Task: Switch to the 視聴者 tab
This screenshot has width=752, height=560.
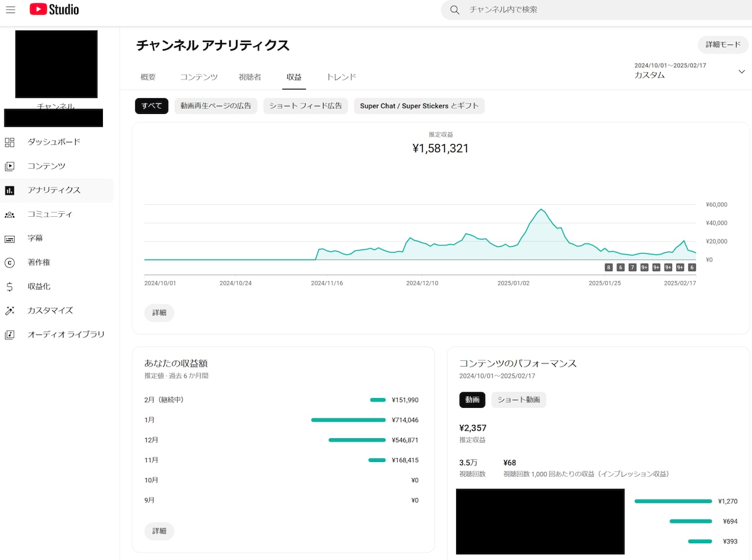Action: pos(250,77)
